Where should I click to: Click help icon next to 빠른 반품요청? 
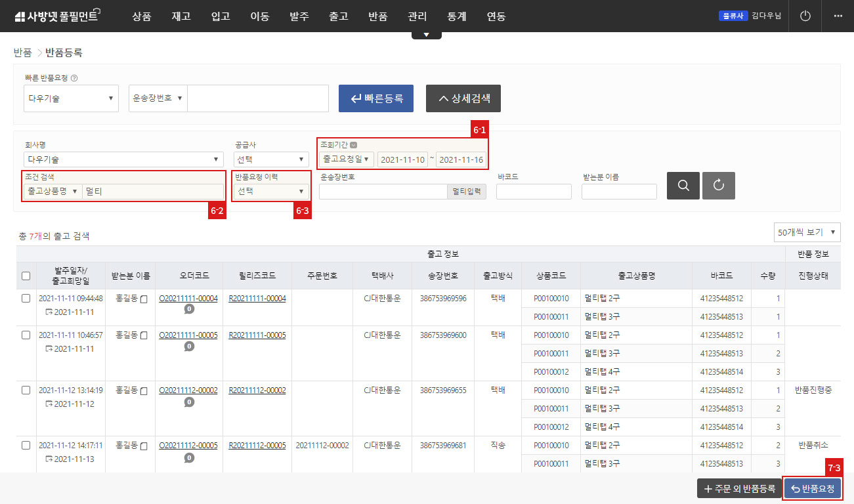(x=74, y=78)
